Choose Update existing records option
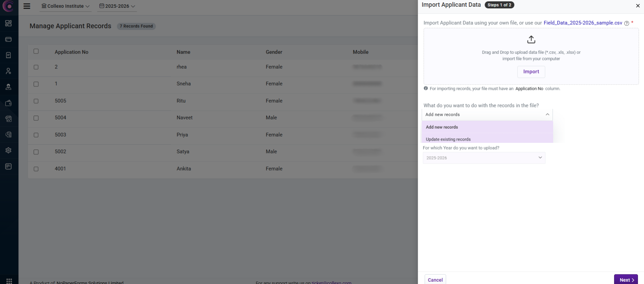 pos(448,139)
